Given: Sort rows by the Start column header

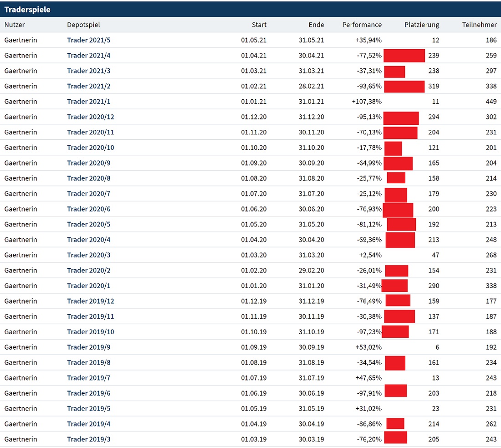Looking at the screenshot, I should point(259,25).
